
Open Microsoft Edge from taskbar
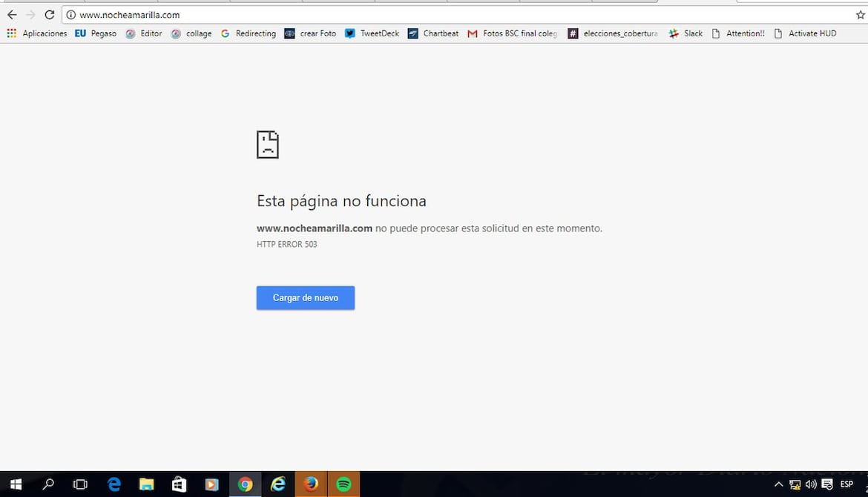point(114,484)
